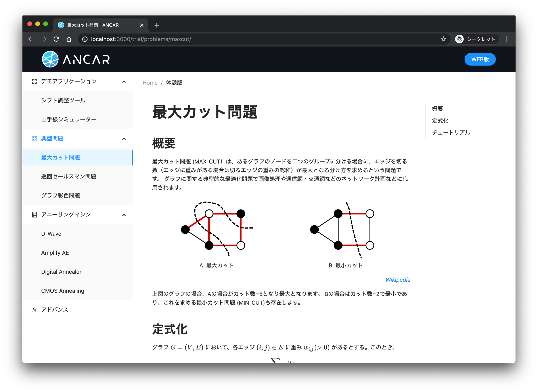Select the D-Wave sidebar item
This screenshot has width=538, height=392.
51,234
